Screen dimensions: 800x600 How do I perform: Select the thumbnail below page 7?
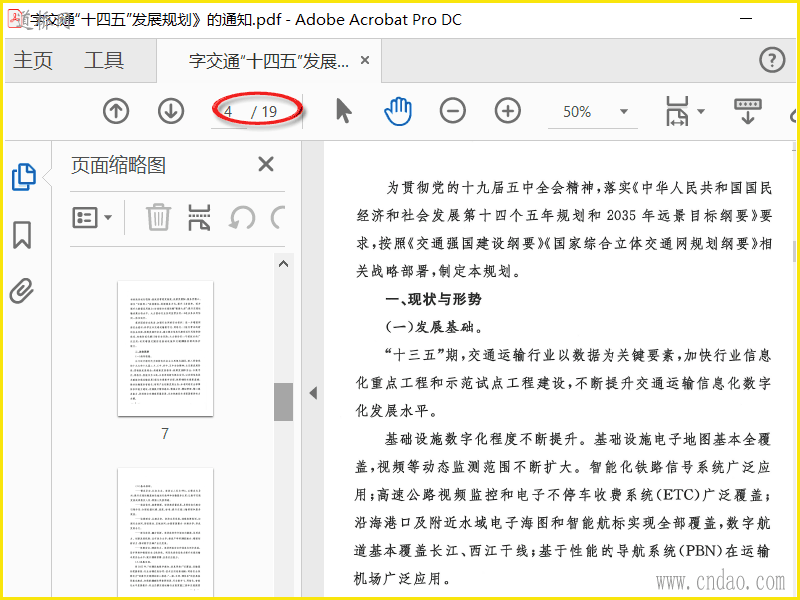pos(165,532)
